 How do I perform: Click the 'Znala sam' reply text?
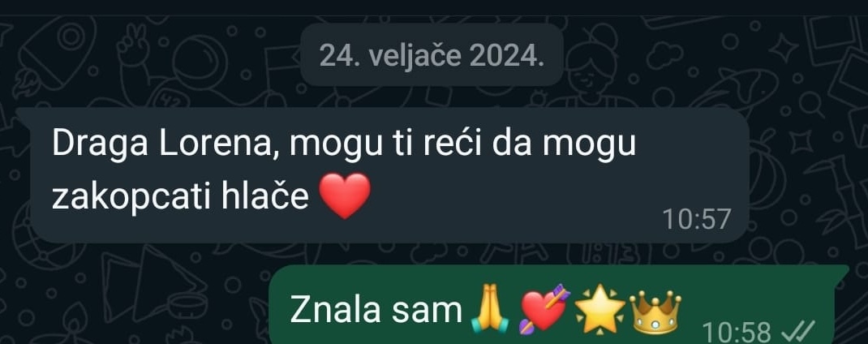[376, 310]
